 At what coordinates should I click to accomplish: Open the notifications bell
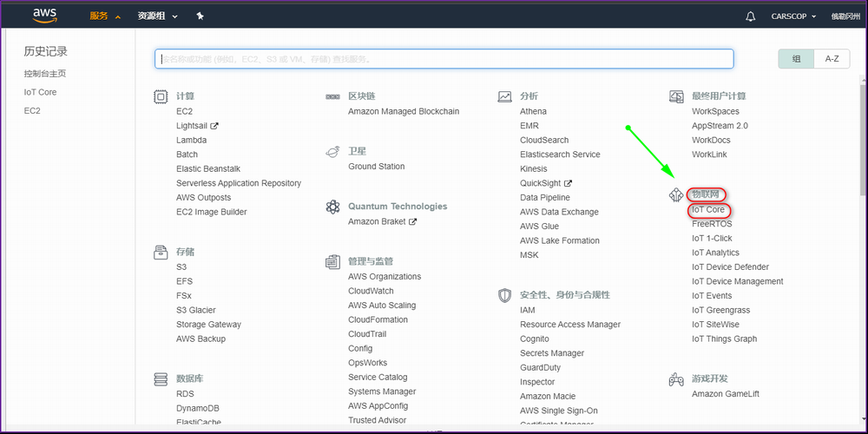[750, 16]
